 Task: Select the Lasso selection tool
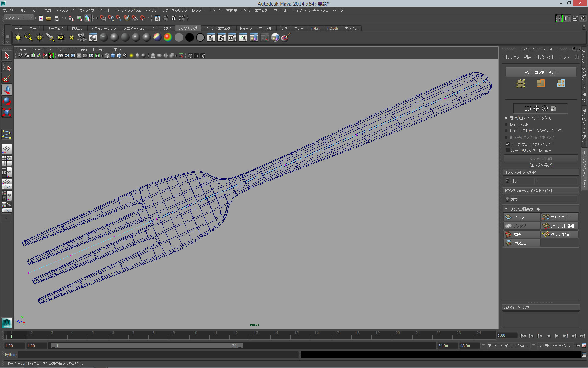(7, 67)
